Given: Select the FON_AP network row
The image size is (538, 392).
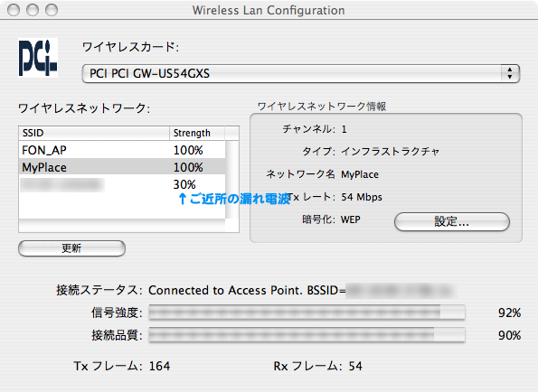Looking at the screenshot, I should pos(122,150).
